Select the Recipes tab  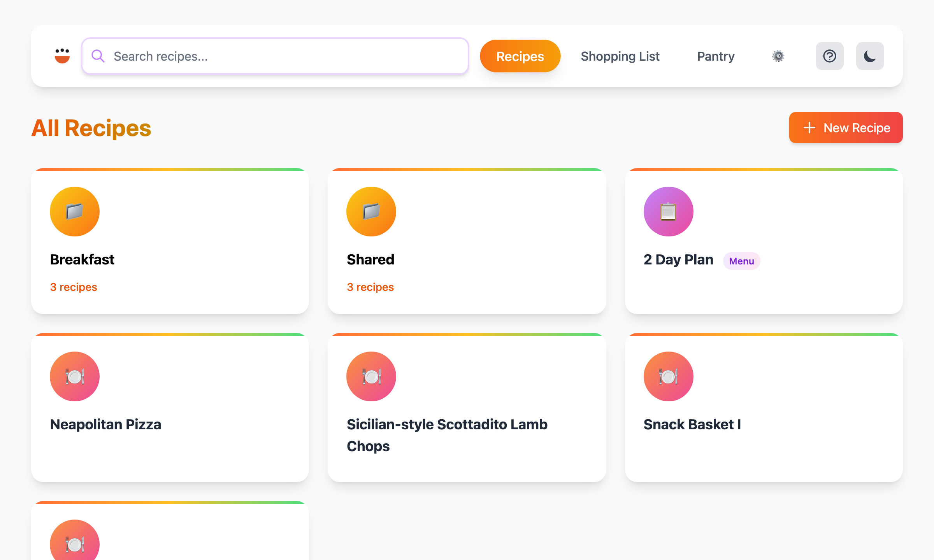click(520, 56)
